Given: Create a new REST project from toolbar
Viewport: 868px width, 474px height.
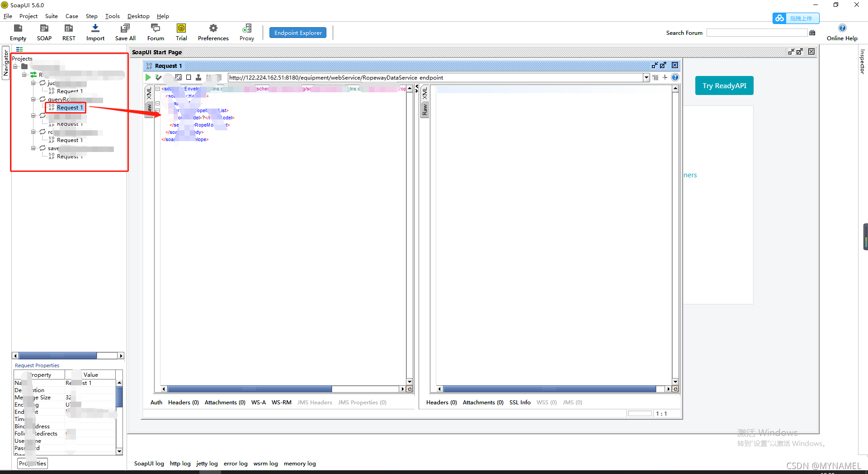Looking at the screenshot, I should pos(69,28).
